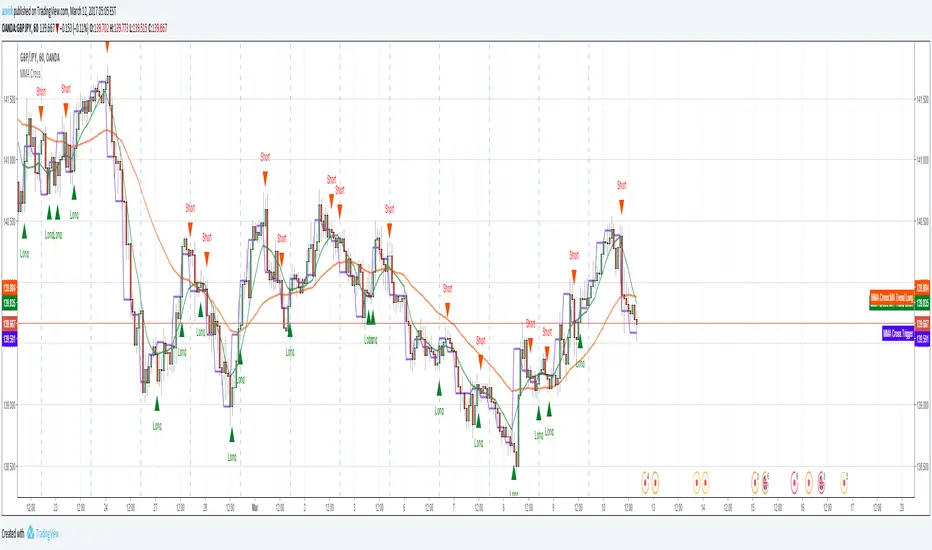Click the orange Short arrow above the March 10 peak
The image size is (932, 550).
622,207
